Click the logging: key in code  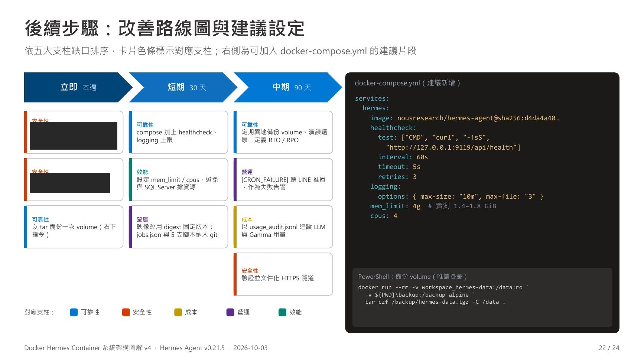click(x=386, y=186)
